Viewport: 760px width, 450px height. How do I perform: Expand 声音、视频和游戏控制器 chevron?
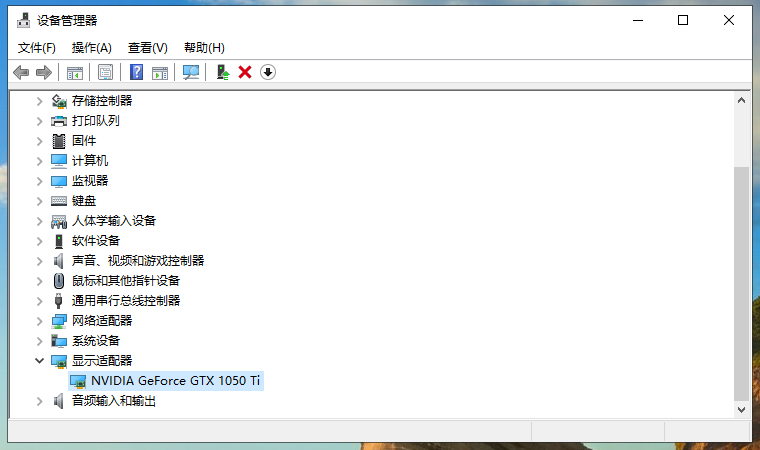pyautogui.click(x=40, y=261)
